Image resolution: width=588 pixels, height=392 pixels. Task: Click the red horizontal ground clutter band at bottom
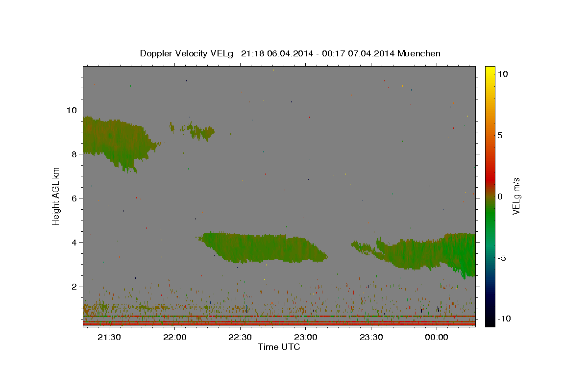pyautogui.click(x=279, y=324)
